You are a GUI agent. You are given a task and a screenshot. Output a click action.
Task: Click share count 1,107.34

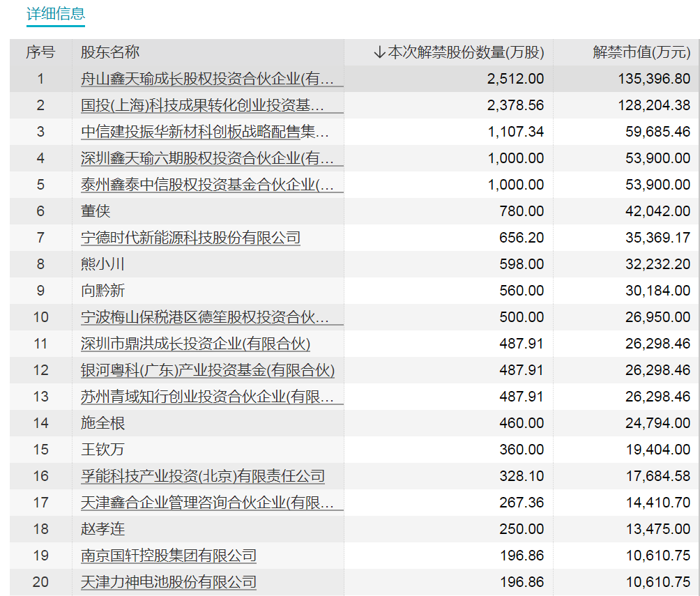click(516, 132)
